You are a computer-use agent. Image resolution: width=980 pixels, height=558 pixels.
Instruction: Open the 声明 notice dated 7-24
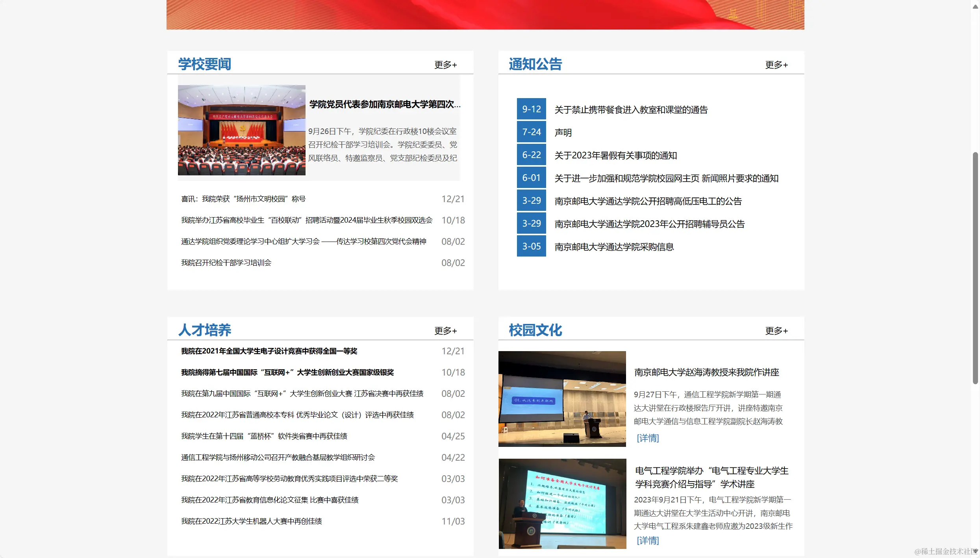pyautogui.click(x=563, y=132)
